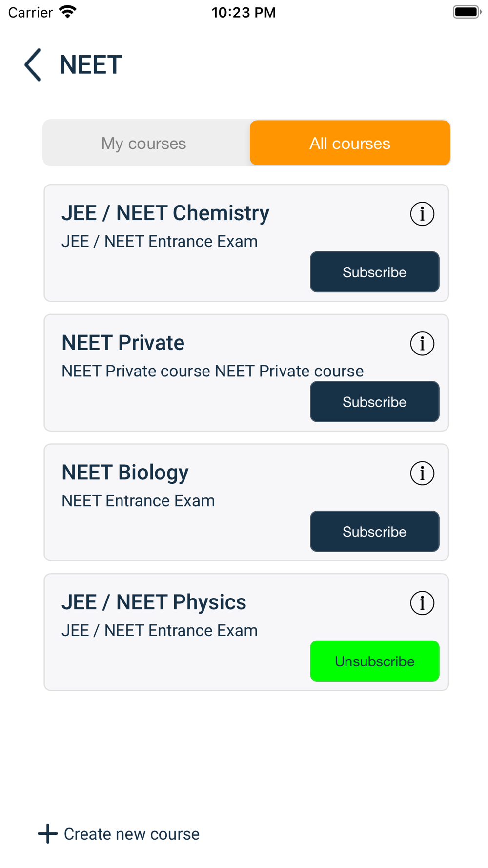The width and height of the screenshot is (488, 868).
Task: Click the Create new course link
Action: (x=131, y=834)
